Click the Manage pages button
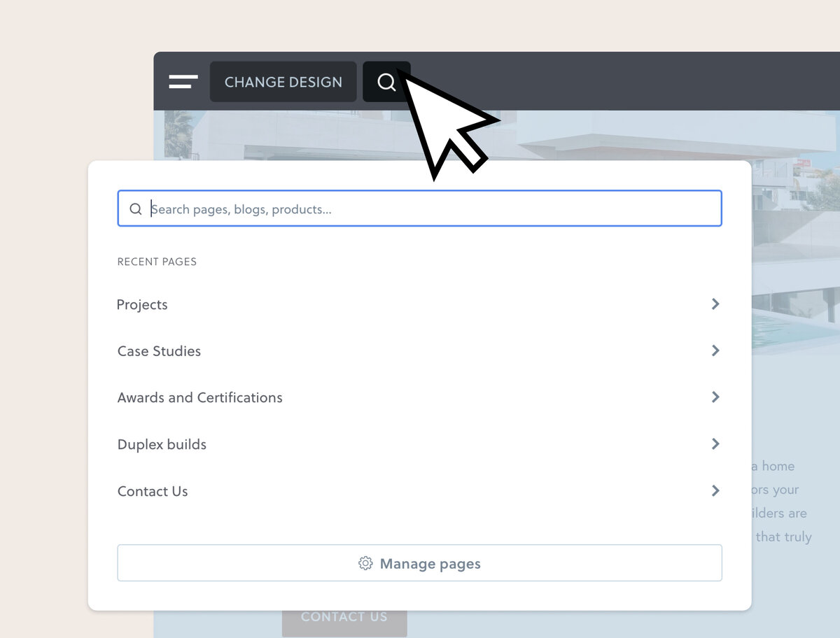The height and width of the screenshot is (638, 840). (x=419, y=563)
